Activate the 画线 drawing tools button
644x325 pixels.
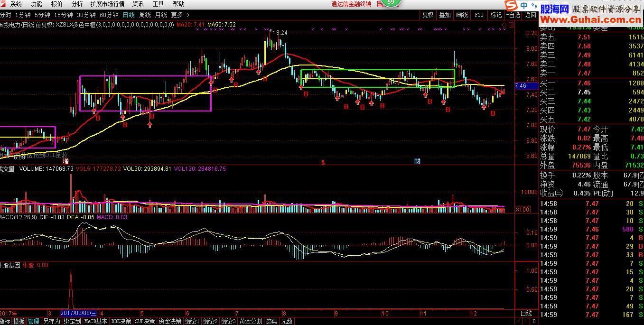tap(462, 15)
